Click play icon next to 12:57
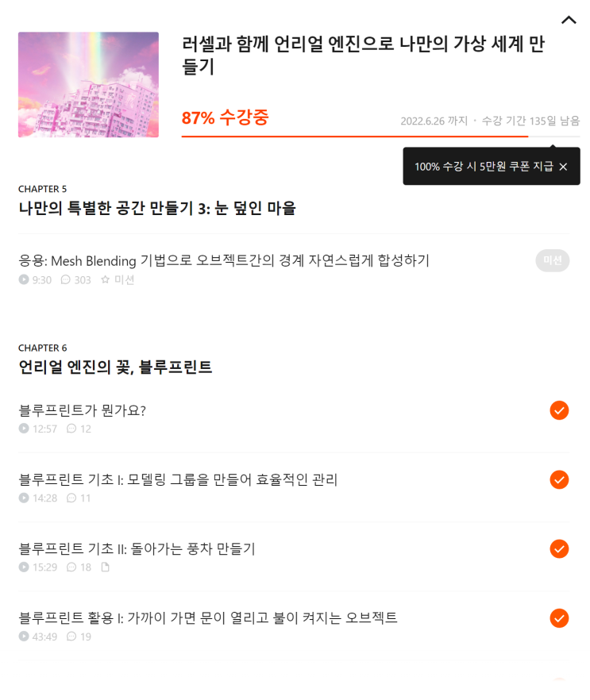The width and height of the screenshot is (590, 700). coord(24,429)
